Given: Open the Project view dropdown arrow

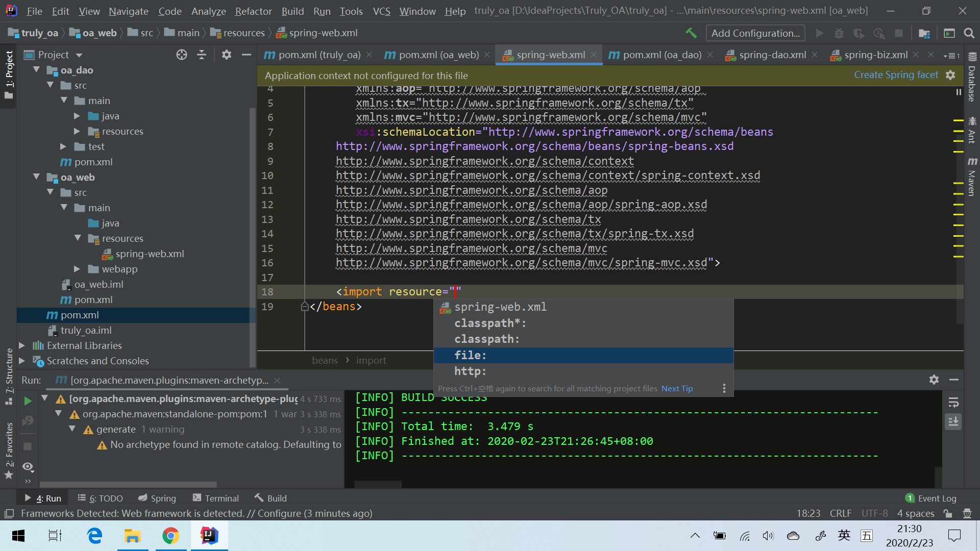Looking at the screenshot, I should coord(79,55).
